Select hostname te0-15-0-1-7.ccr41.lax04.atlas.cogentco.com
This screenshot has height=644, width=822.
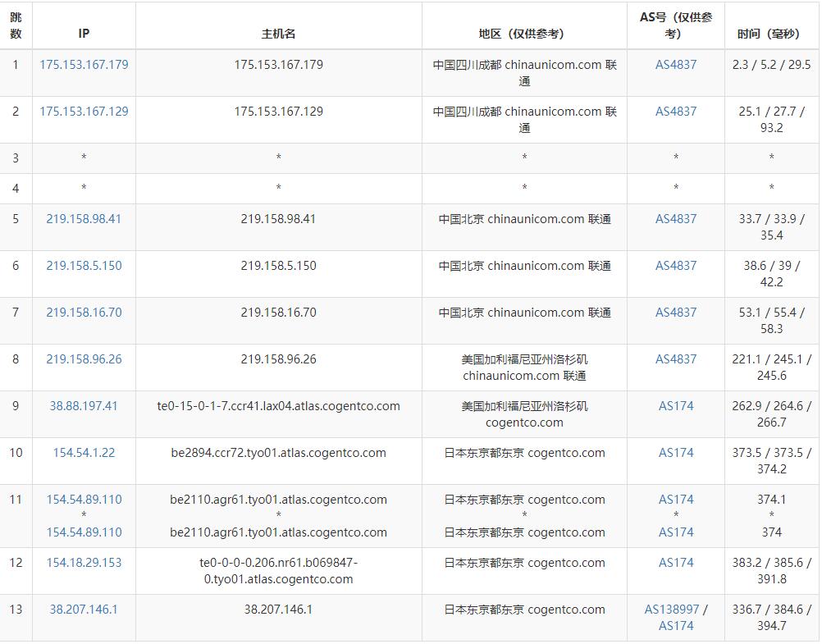[278, 405]
